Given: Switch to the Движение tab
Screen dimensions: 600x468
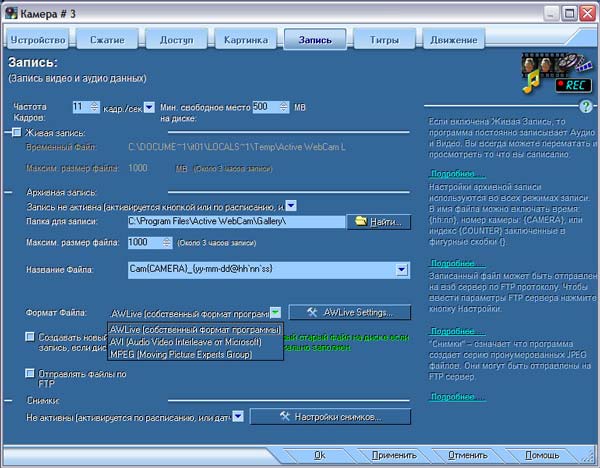Looking at the screenshot, I should pos(454,39).
